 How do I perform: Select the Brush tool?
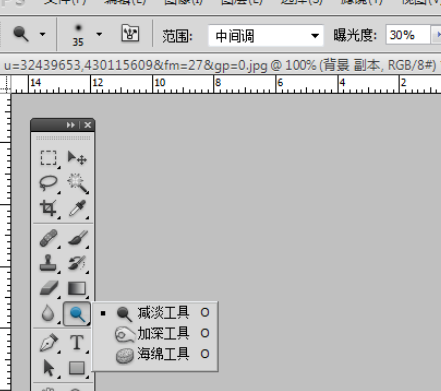(77, 238)
